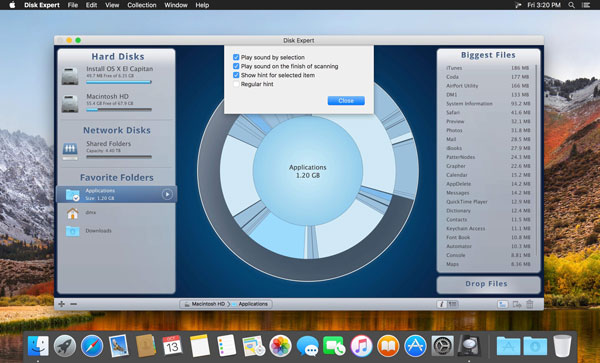600x363 pixels.
Task: Open the View menu
Action: coord(112,5)
